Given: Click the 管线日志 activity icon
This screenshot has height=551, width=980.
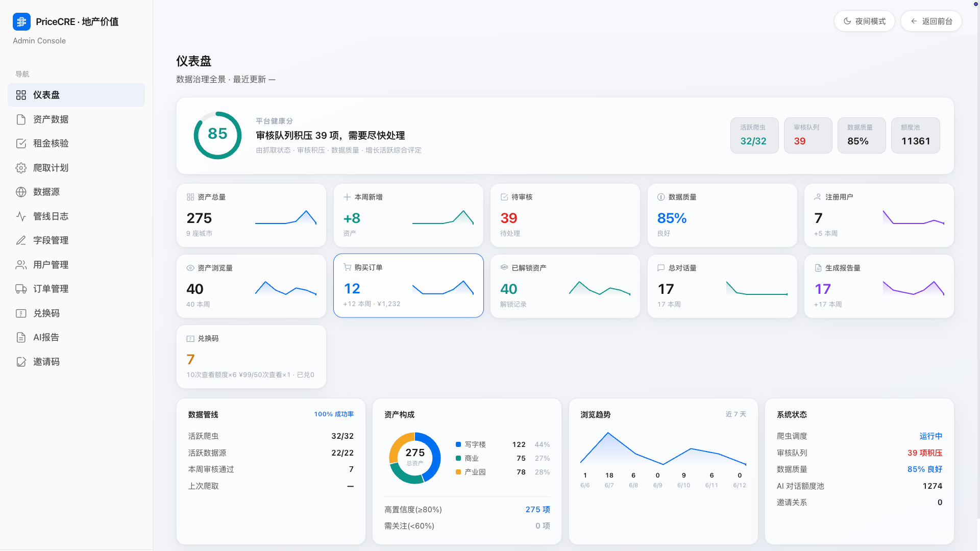Looking at the screenshot, I should point(21,216).
